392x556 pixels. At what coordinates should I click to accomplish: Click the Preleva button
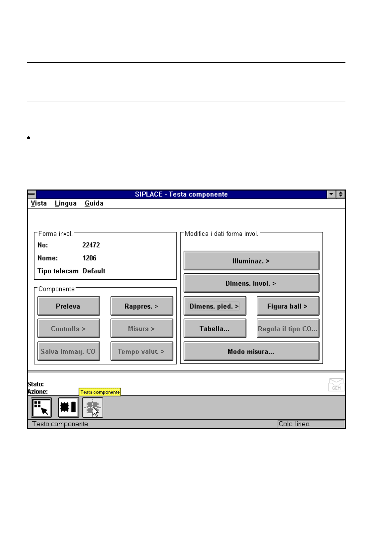point(69,306)
